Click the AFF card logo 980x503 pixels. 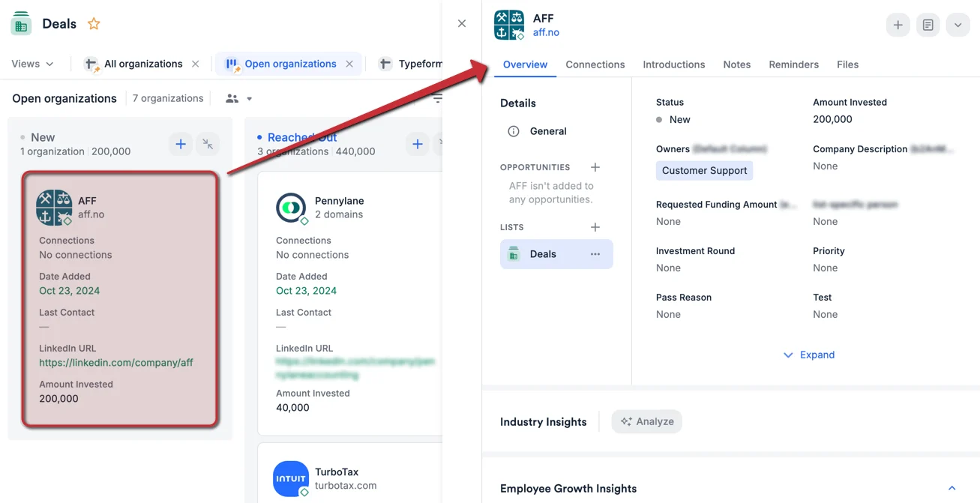click(x=54, y=208)
